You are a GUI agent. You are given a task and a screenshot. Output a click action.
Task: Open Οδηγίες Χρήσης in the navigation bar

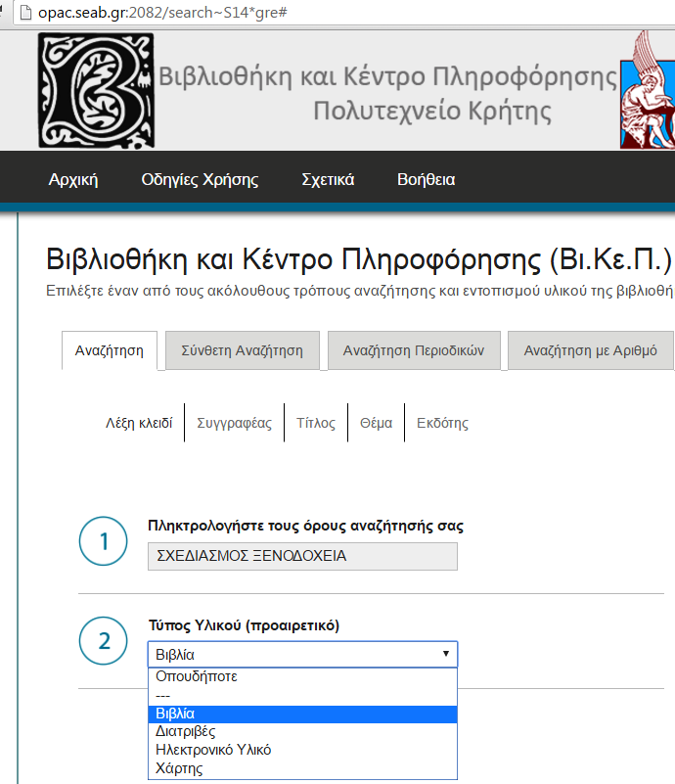point(200,179)
